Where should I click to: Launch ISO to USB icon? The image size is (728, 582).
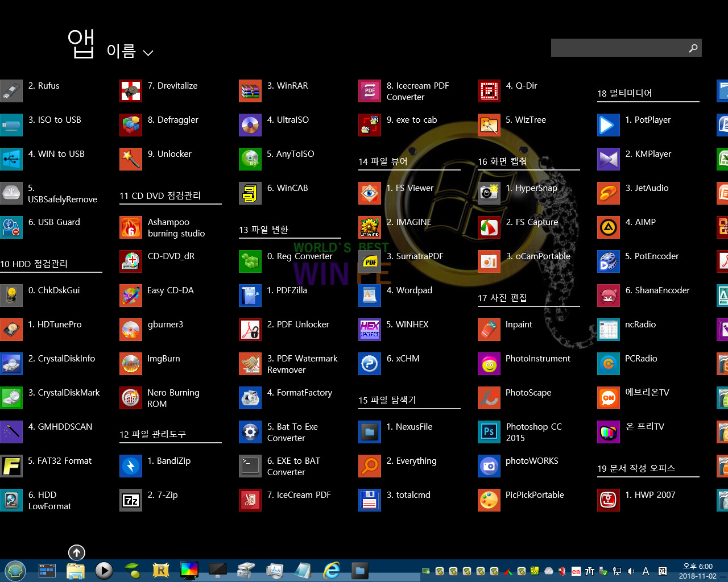coord(11,125)
